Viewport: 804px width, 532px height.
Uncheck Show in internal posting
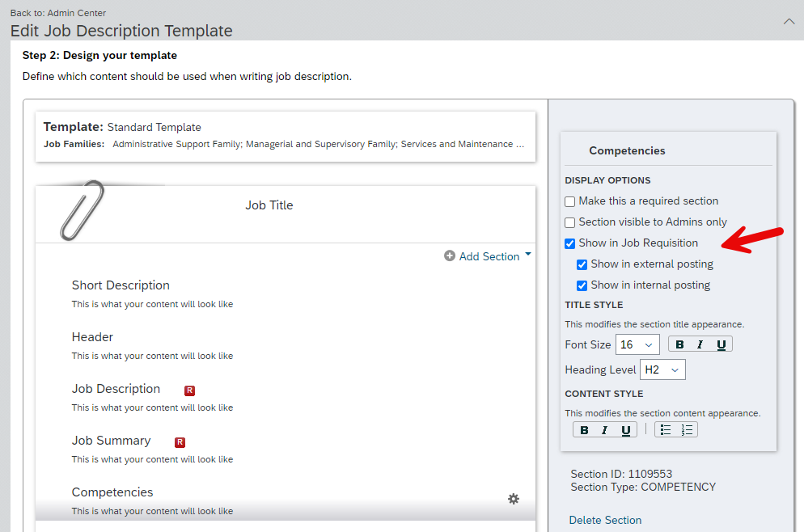click(582, 285)
